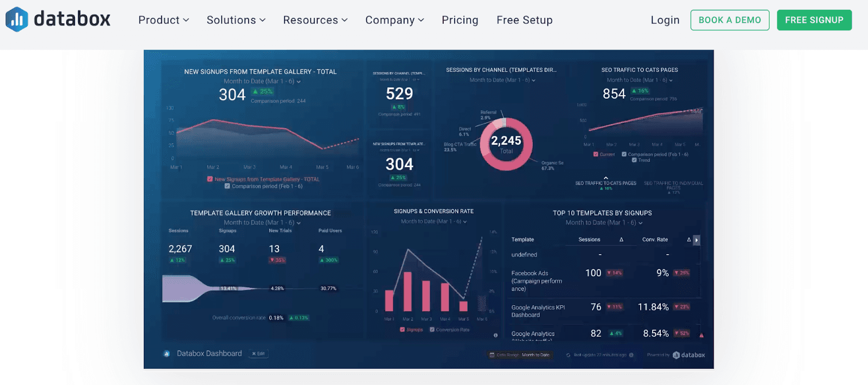Image resolution: width=868 pixels, height=385 pixels.
Task: Click the Overall conversion rate 0.18% value
Action: [276, 318]
